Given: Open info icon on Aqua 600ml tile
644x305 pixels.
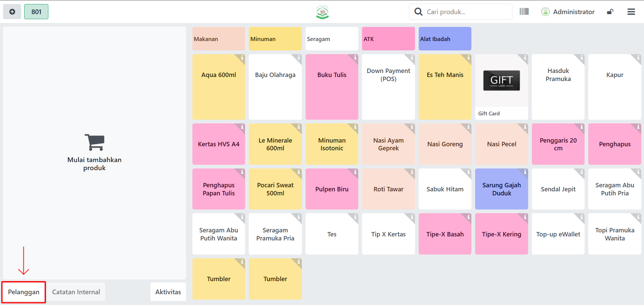Looking at the screenshot, I should coord(241,58).
